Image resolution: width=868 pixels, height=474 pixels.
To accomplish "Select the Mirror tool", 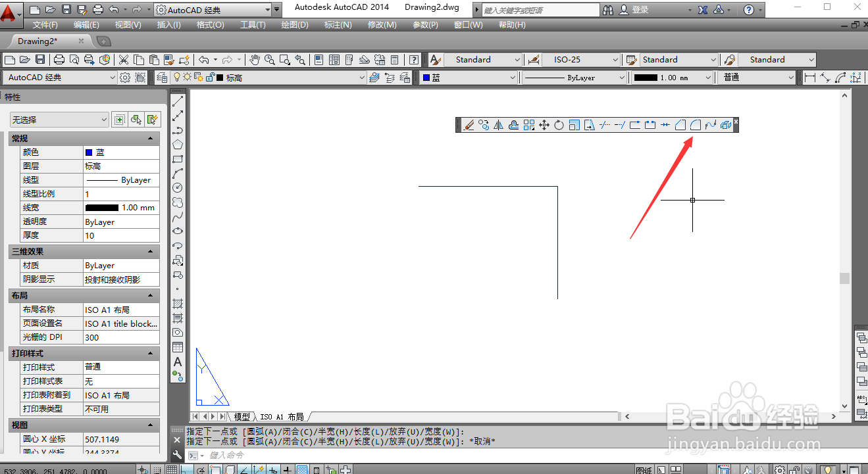I will [x=499, y=125].
